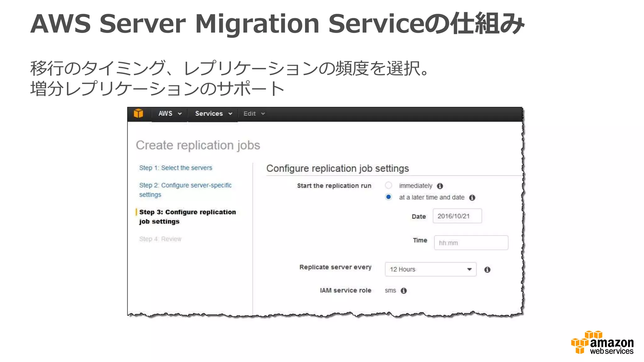Click the Date field showing 2016/10/21
This screenshot has width=644, height=362.
tap(457, 216)
